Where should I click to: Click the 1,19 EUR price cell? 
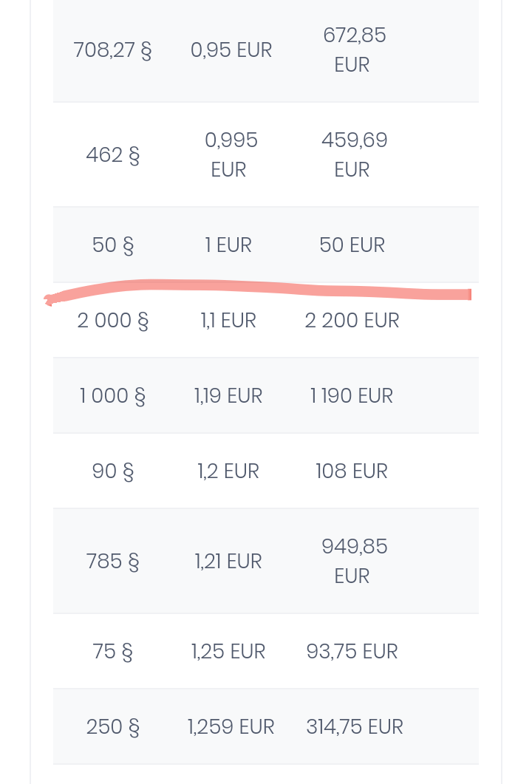228,396
